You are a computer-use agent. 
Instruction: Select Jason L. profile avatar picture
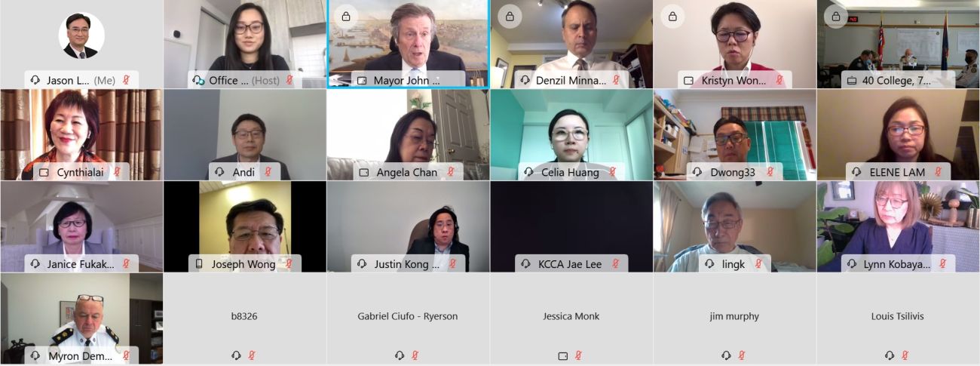81,35
